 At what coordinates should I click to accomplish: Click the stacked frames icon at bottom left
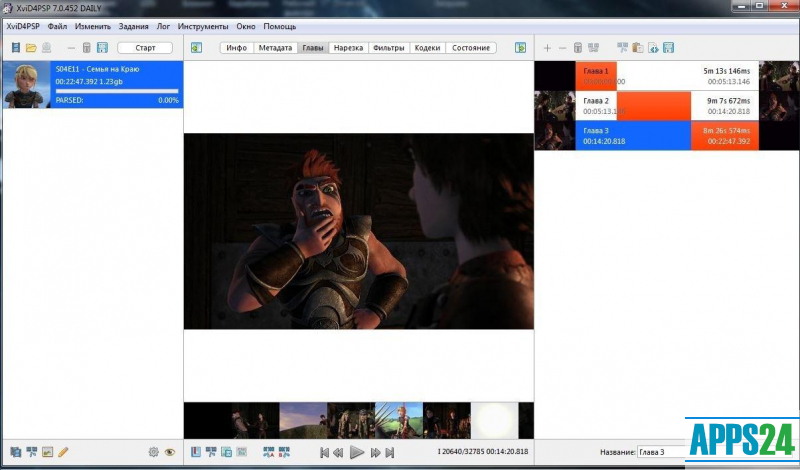pyautogui.click(x=16, y=452)
